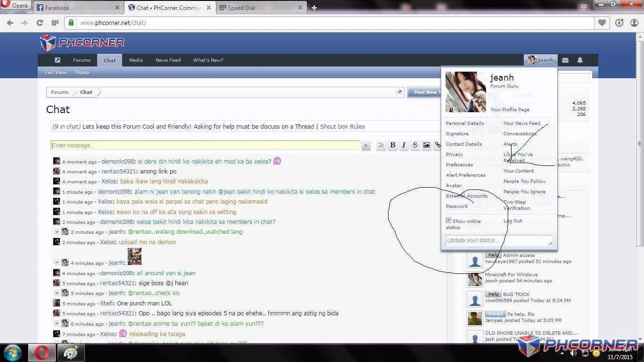Open 'BUG TRICK' help thread

click(x=516, y=294)
